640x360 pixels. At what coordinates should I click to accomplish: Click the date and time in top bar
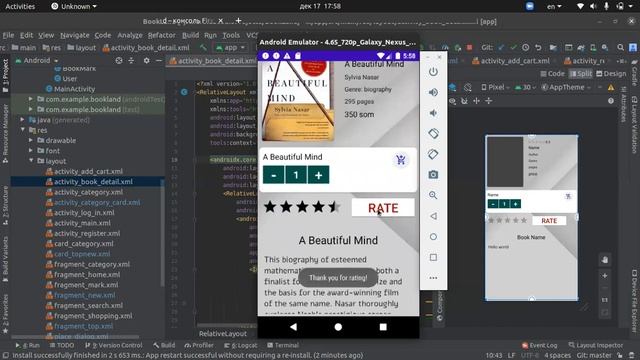(x=320, y=6)
